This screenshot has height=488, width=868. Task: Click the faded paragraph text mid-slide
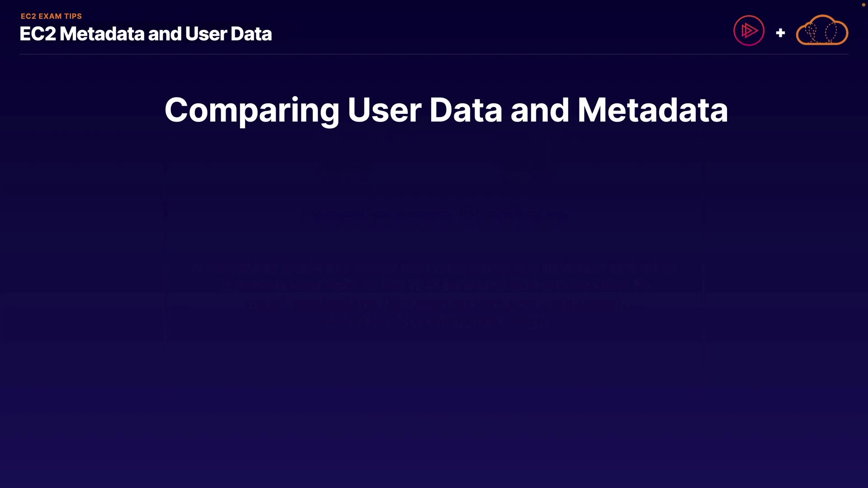pos(434,295)
